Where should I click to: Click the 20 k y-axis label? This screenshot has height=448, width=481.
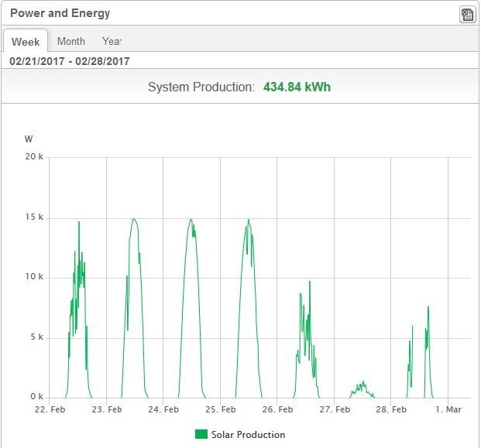pyautogui.click(x=34, y=156)
